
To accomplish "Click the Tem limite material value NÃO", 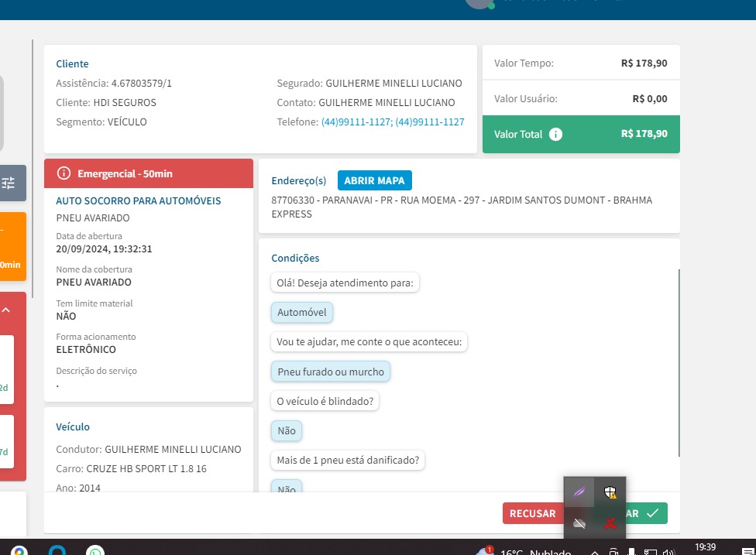I will coord(66,316).
